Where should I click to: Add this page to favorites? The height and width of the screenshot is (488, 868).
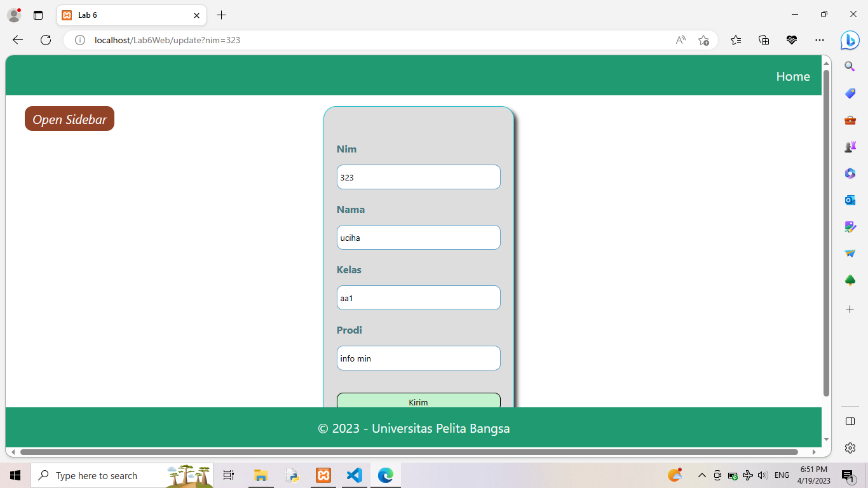pyautogui.click(x=704, y=39)
